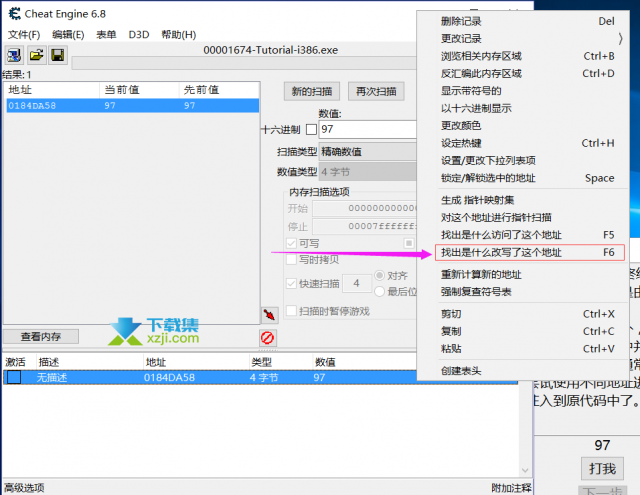Click 高级选项 in the status bar
Image resolution: width=640 pixels, height=495 pixels.
[24, 488]
